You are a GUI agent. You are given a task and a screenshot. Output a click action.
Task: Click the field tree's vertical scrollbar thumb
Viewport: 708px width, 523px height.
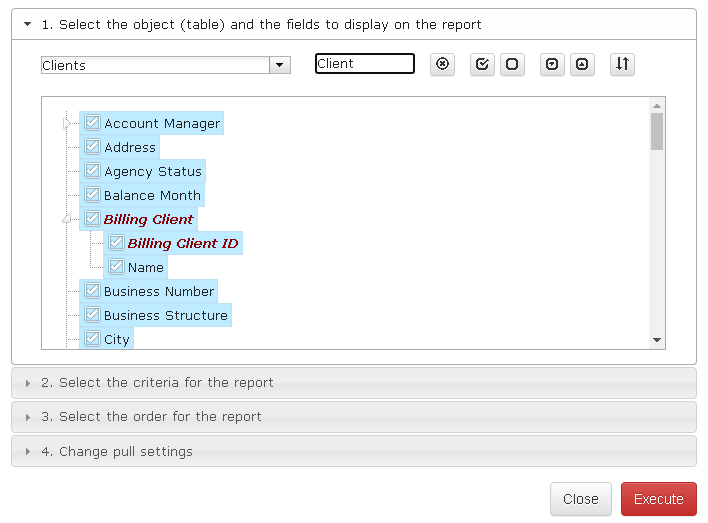(x=657, y=130)
